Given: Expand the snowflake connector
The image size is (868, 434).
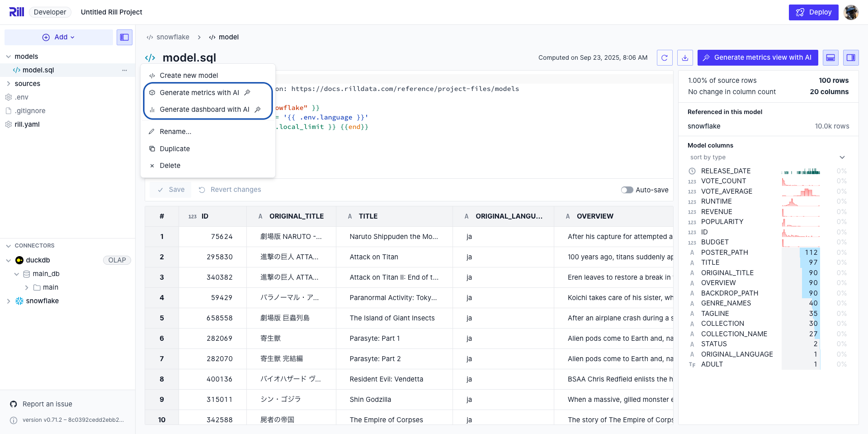Looking at the screenshot, I should [x=9, y=301].
